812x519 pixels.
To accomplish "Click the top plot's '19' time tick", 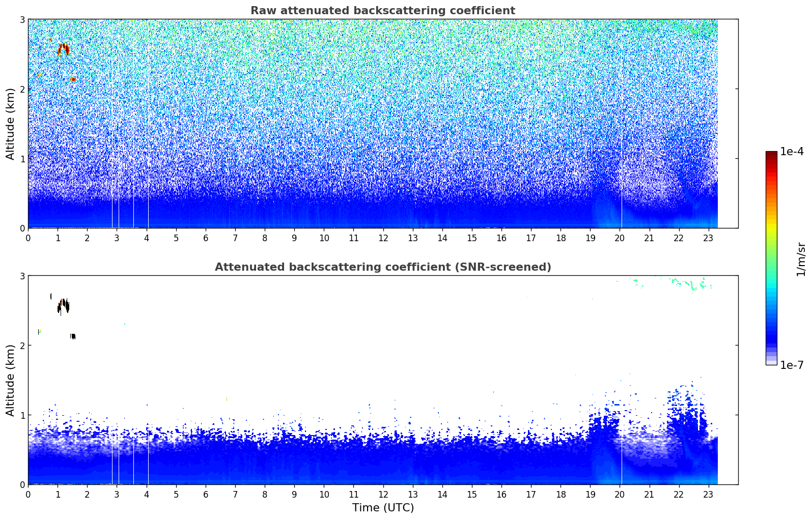I will (x=590, y=238).
